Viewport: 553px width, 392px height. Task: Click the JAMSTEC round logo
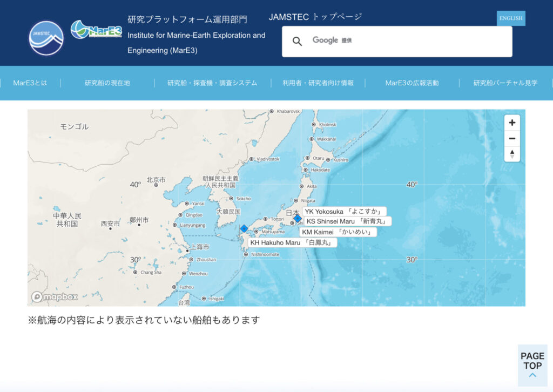point(46,38)
